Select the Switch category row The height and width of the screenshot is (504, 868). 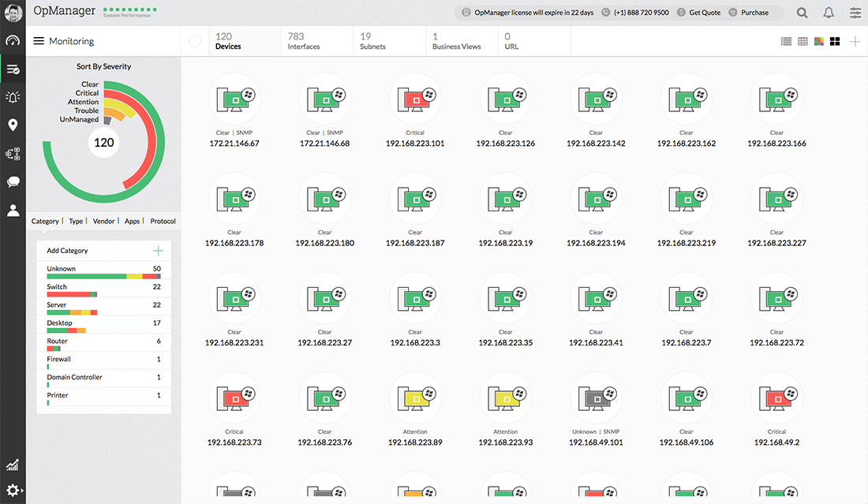(x=103, y=289)
